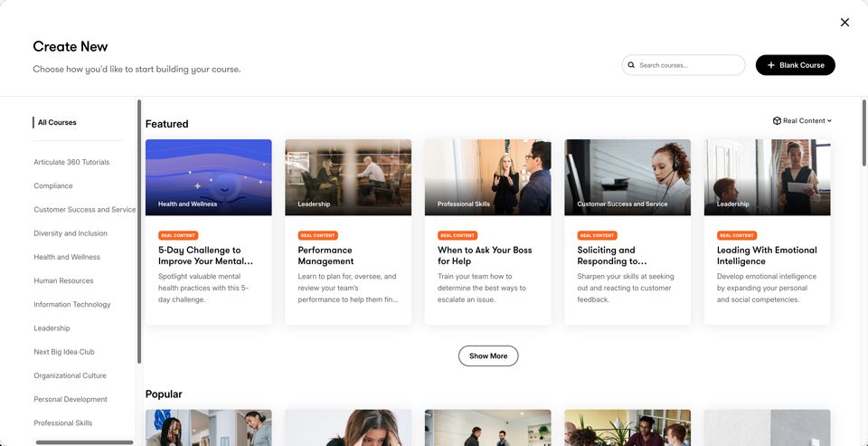This screenshot has width=868, height=446.
Task: Open Personal Development category
Action: (71, 400)
